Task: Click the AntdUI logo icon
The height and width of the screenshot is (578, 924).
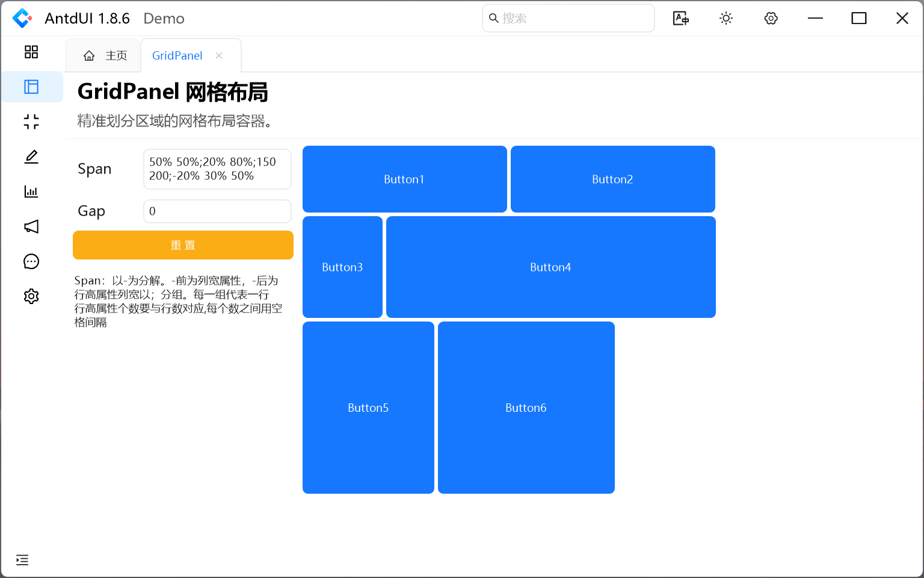Action: pyautogui.click(x=22, y=18)
